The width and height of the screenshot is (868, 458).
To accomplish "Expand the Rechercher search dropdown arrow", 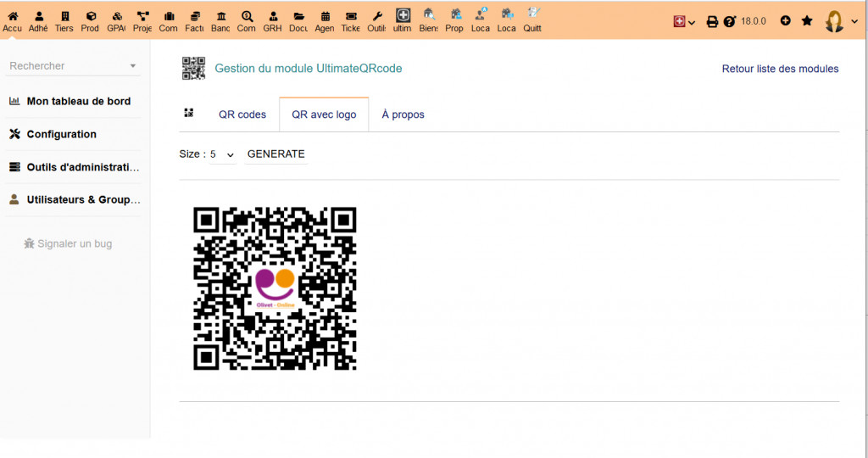I will point(133,66).
